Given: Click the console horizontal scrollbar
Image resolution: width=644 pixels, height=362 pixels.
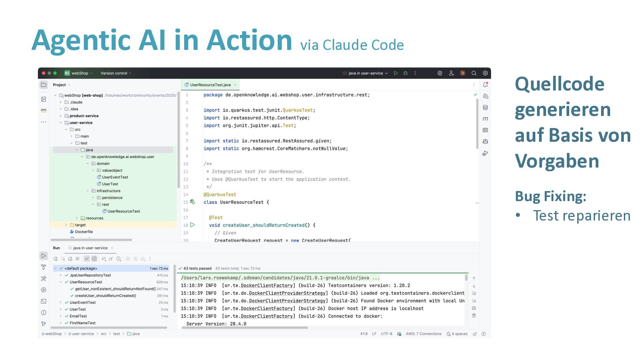Looking at the screenshot, I should [x=245, y=327].
